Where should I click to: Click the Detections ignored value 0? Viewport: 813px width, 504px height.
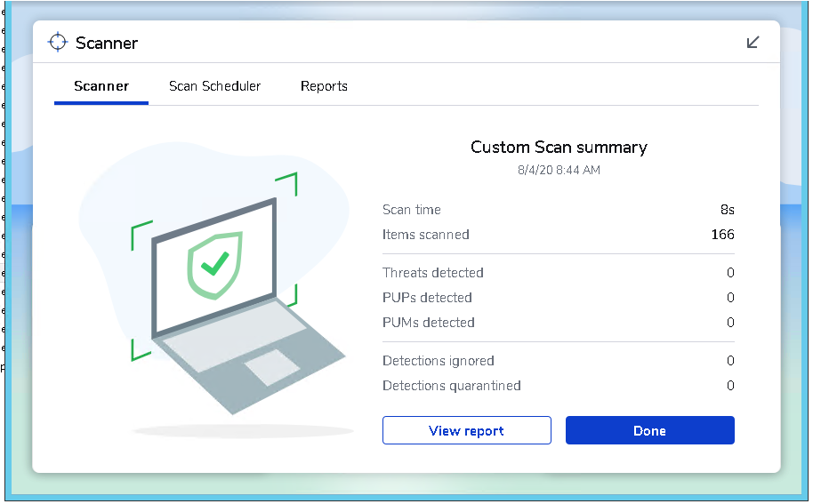click(x=730, y=361)
